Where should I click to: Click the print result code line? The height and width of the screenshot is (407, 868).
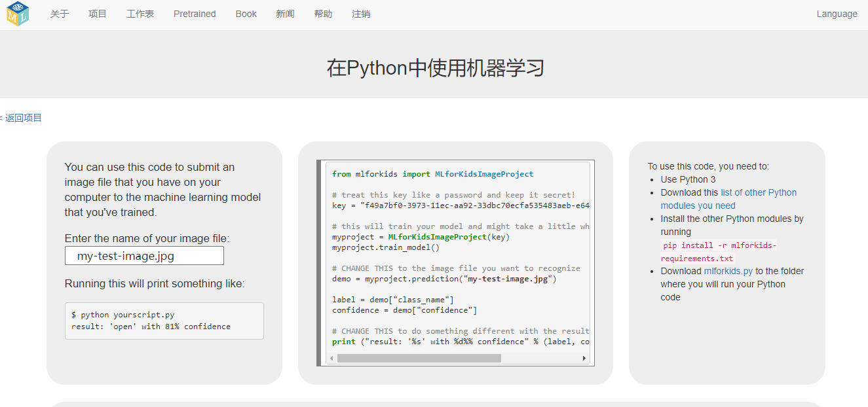461,342
